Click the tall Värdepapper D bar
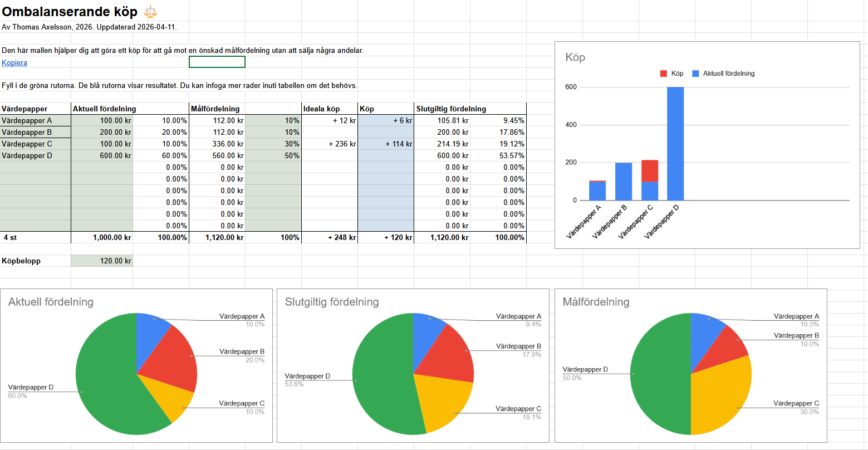This screenshot has width=868, height=450. click(675, 144)
